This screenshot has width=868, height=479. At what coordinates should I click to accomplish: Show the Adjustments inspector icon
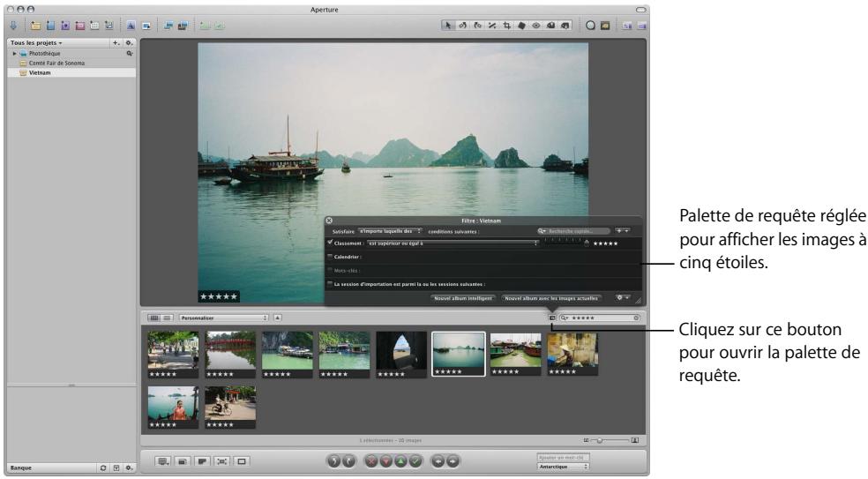tap(627, 26)
